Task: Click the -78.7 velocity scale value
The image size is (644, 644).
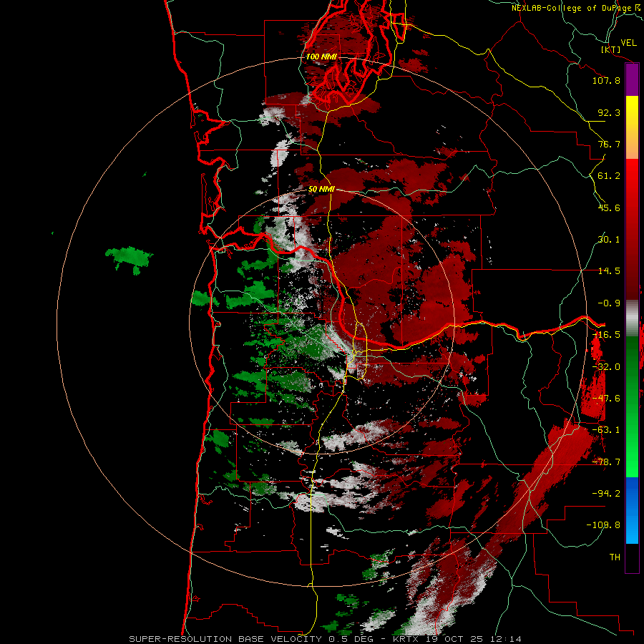Action: (606, 462)
